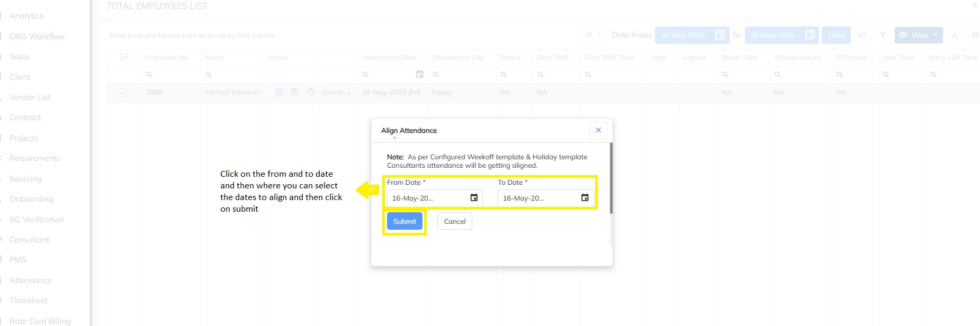Image resolution: width=980 pixels, height=326 pixels.
Task: Open the Attendance Date filter calendar
Action: pos(420,75)
